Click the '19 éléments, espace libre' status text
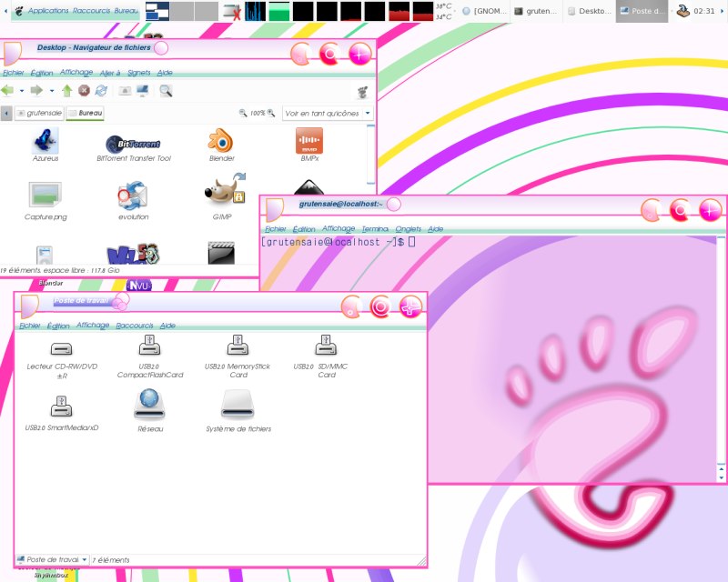 tap(59, 270)
